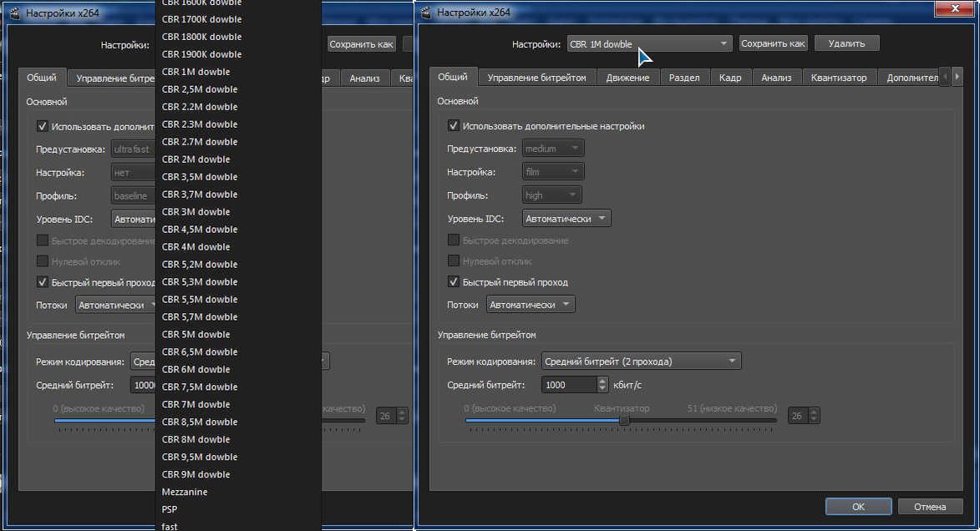Image resolution: width=980 pixels, height=531 pixels.
Task: Open the 'CBR 1M dowble' settings dropdown
Action: (x=649, y=43)
